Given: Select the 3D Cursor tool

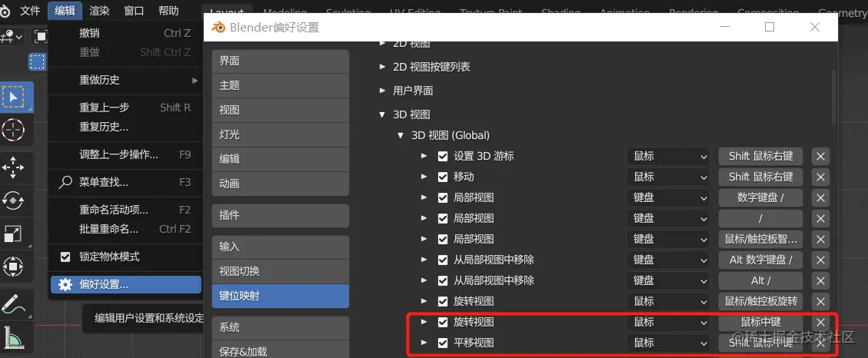Looking at the screenshot, I should [x=13, y=130].
